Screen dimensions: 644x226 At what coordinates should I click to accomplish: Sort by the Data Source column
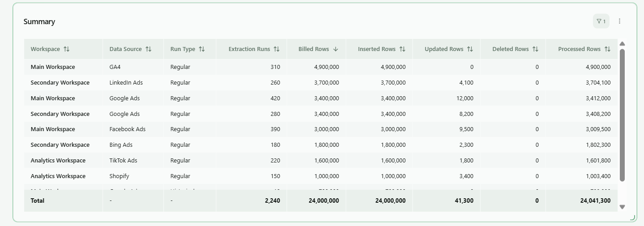[149, 49]
